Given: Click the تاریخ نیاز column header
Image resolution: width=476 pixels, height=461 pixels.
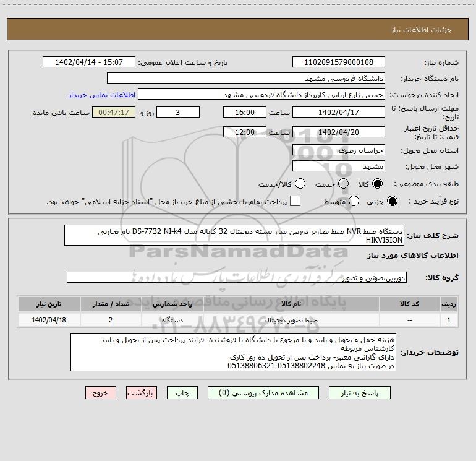Looking at the screenshot, I should click(x=49, y=304).
